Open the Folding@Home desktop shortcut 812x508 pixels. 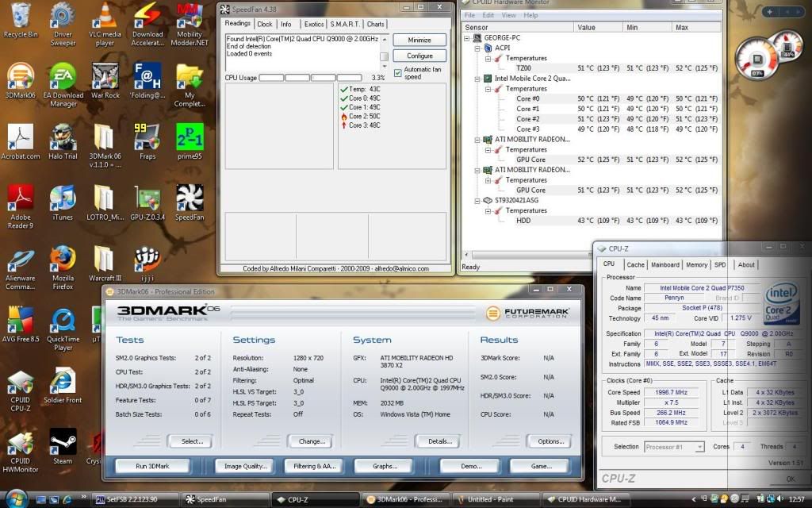tap(147, 81)
